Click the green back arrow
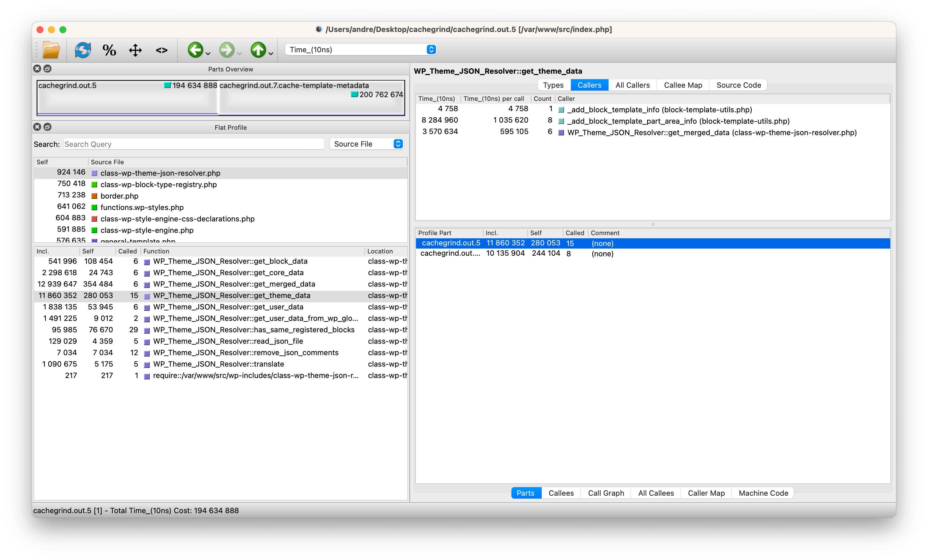Image resolution: width=928 pixels, height=560 pixels. tap(195, 50)
